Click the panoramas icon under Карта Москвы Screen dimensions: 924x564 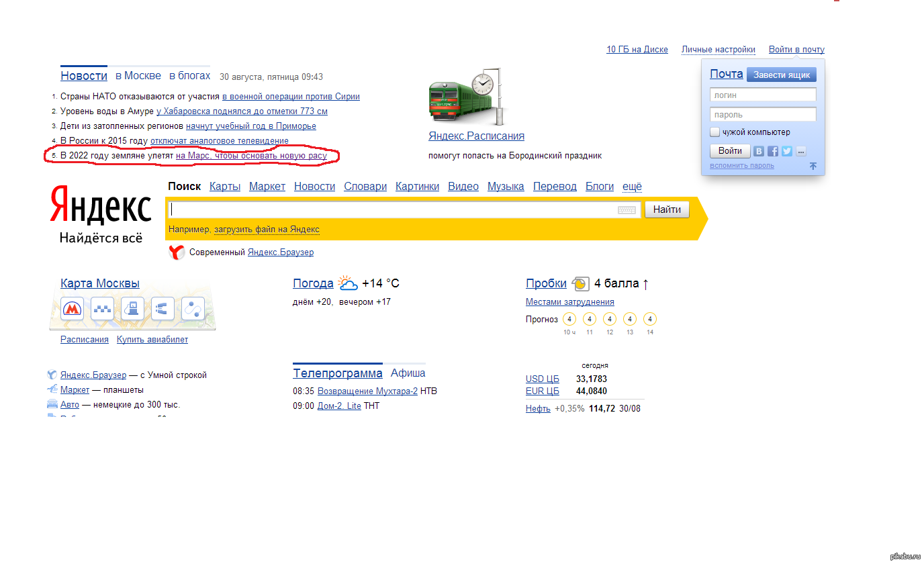(163, 308)
